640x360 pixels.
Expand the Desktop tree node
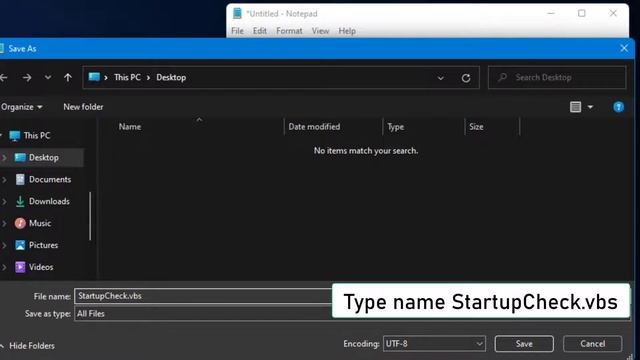(x=4, y=158)
